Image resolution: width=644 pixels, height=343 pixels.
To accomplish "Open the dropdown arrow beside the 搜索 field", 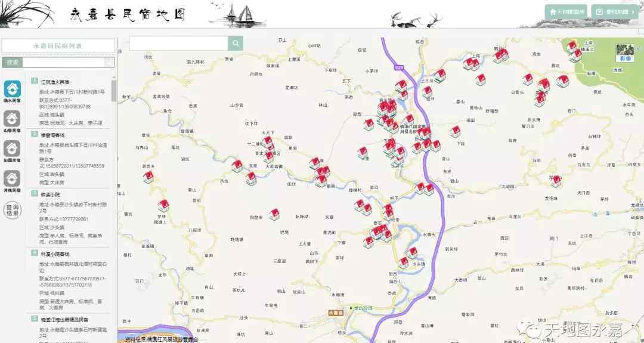I will (109, 62).
